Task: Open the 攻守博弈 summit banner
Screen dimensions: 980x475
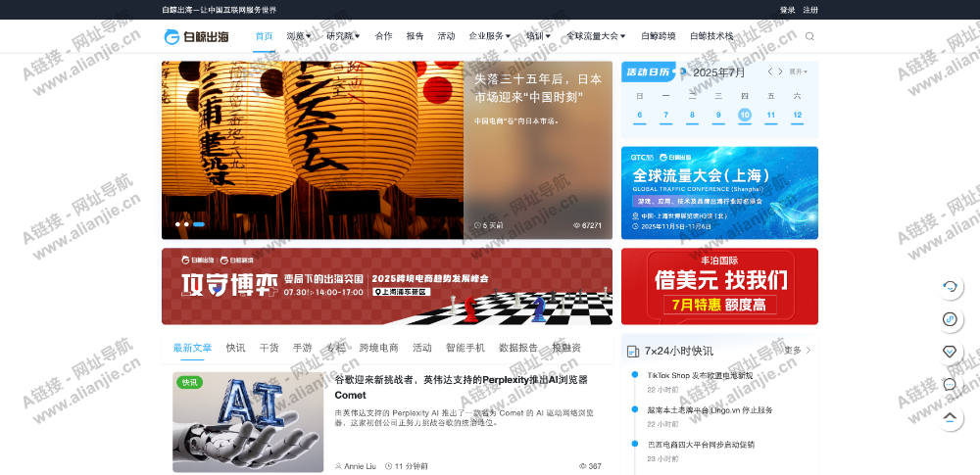Action: tap(387, 286)
